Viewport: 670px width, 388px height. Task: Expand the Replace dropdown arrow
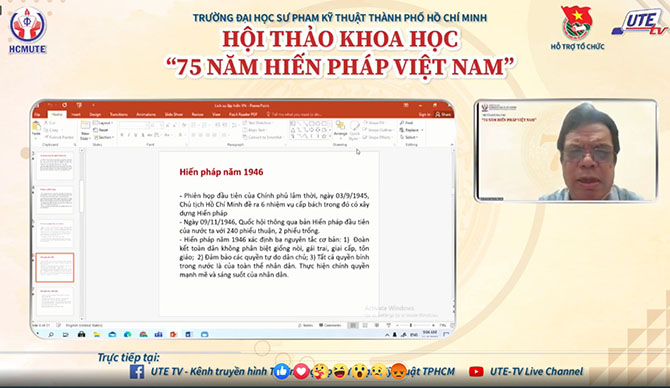[x=422, y=130]
